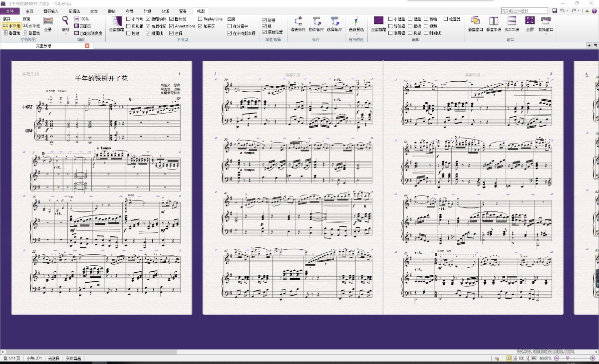Click the score title 千年的铁树开了花
The height and width of the screenshot is (364, 599).
tap(101, 78)
